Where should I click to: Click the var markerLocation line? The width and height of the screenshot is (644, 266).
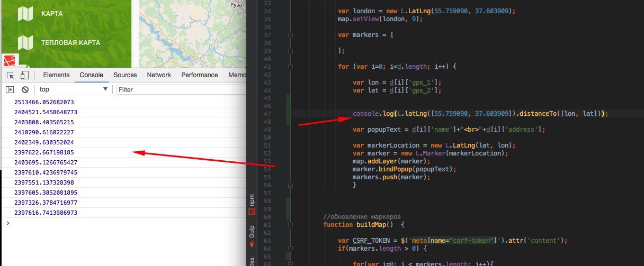434,145
